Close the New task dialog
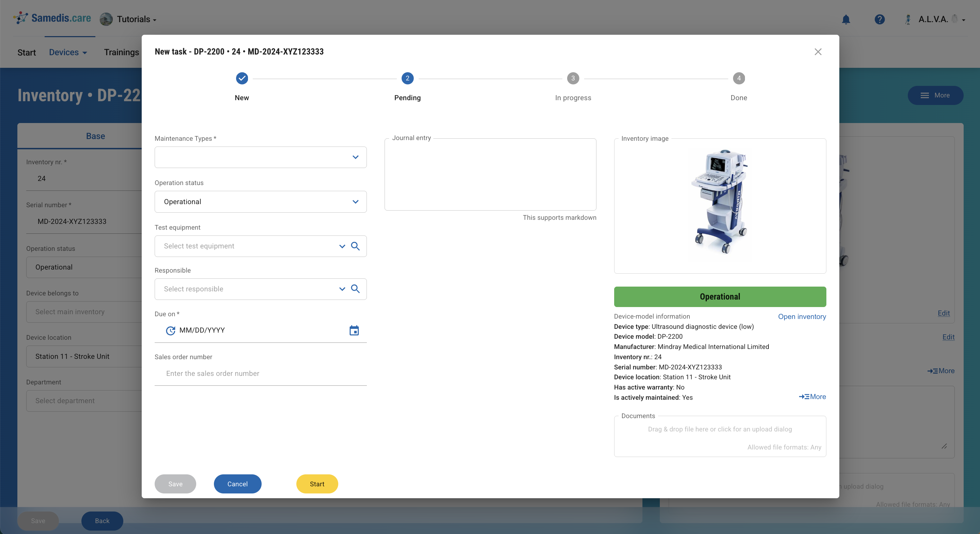980x534 pixels. [818, 52]
